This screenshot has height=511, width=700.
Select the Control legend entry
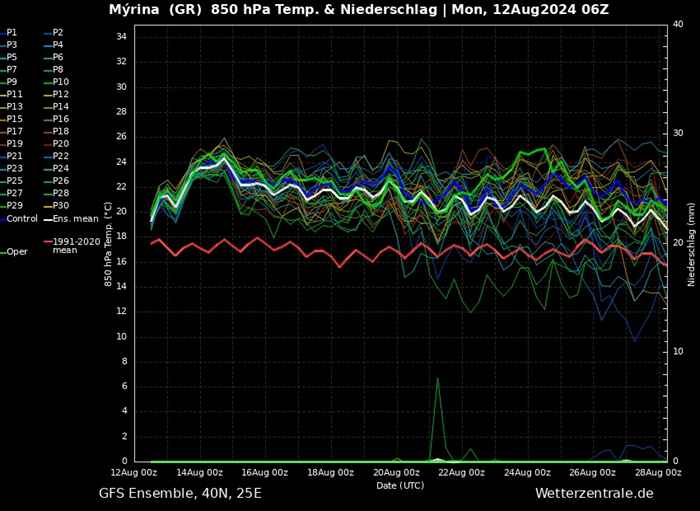(22, 218)
